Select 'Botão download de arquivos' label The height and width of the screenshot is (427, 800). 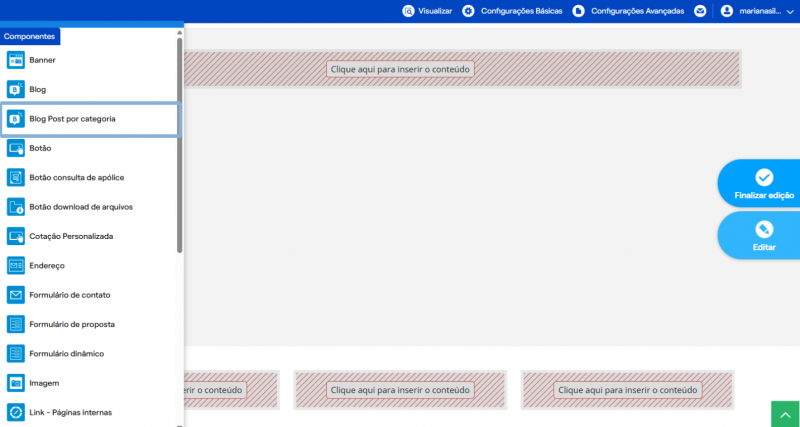pos(81,207)
